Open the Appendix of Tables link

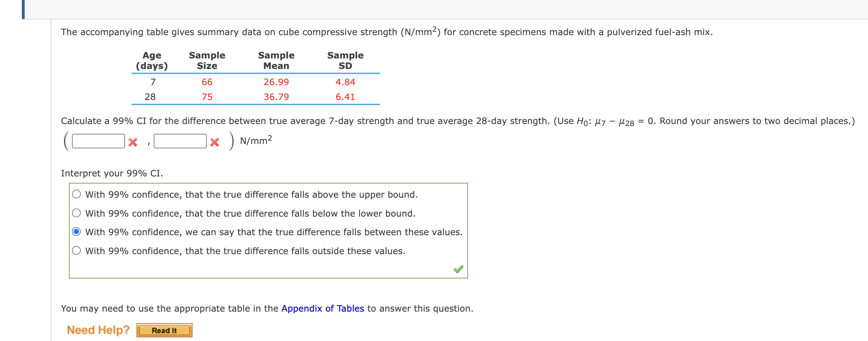(323, 308)
